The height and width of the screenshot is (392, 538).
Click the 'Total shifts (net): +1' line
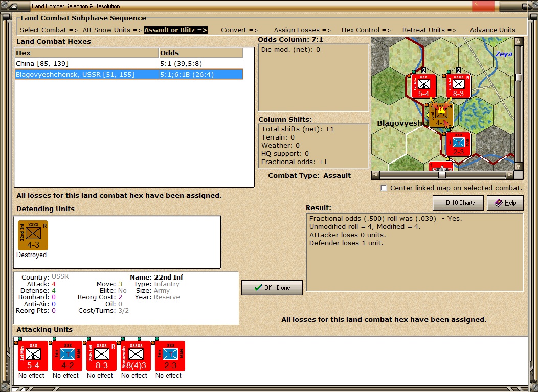298,129
